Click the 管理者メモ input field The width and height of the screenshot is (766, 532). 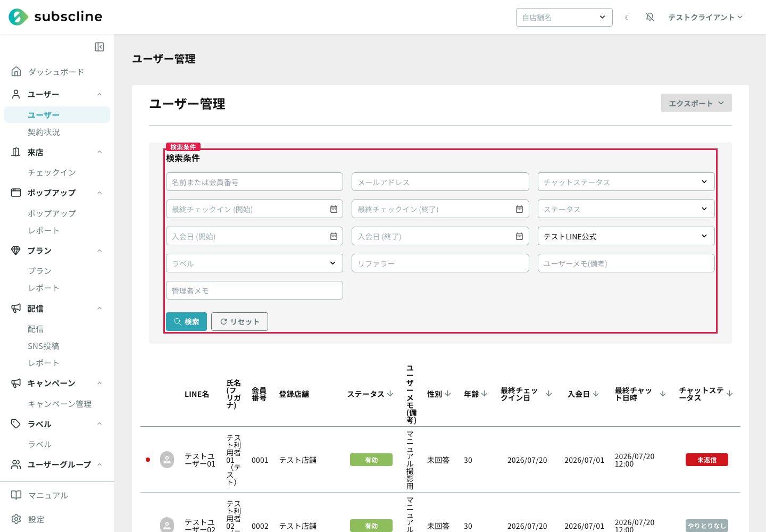click(254, 290)
